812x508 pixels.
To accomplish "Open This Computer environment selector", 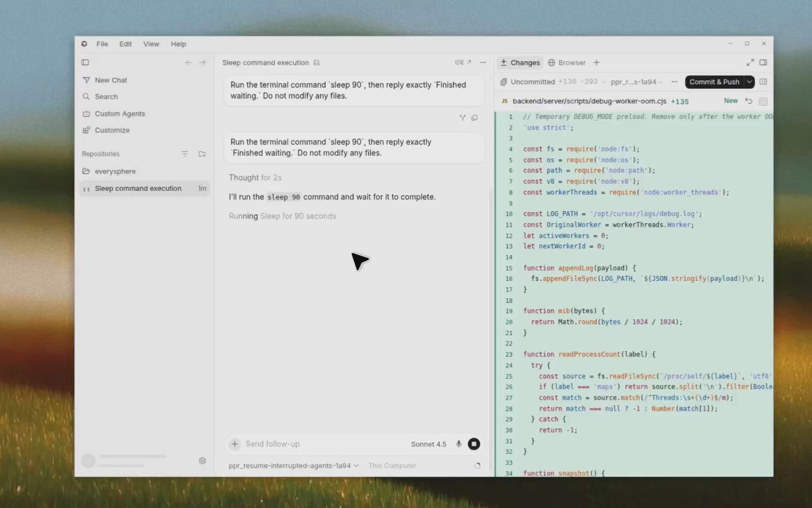I will point(392,466).
